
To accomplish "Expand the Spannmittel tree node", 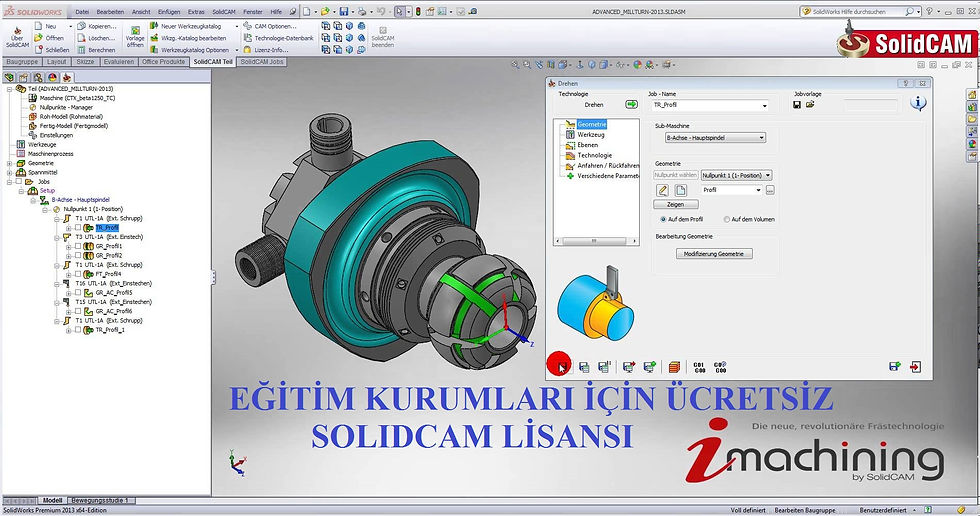I will click(9, 172).
